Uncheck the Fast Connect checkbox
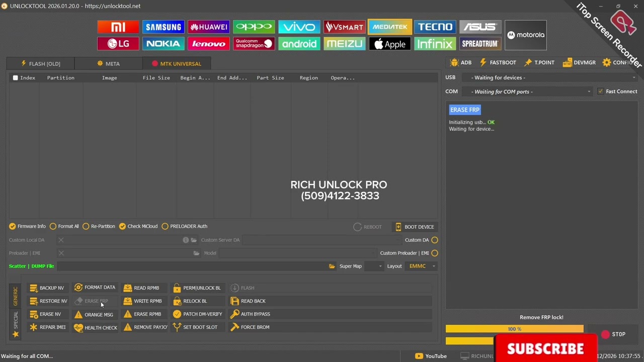 click(x=600, y=92)
